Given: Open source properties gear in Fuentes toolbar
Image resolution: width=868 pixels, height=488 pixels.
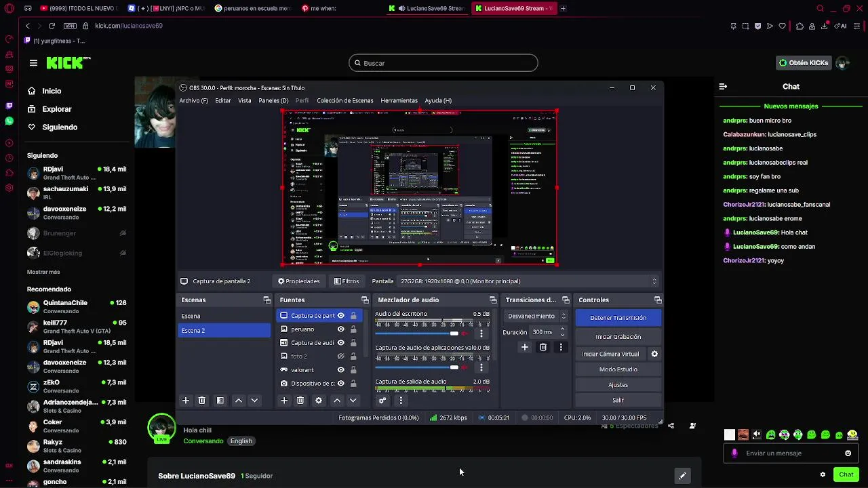Looking at the screenshot, I should pyautogui.click(x=319, y=401).
